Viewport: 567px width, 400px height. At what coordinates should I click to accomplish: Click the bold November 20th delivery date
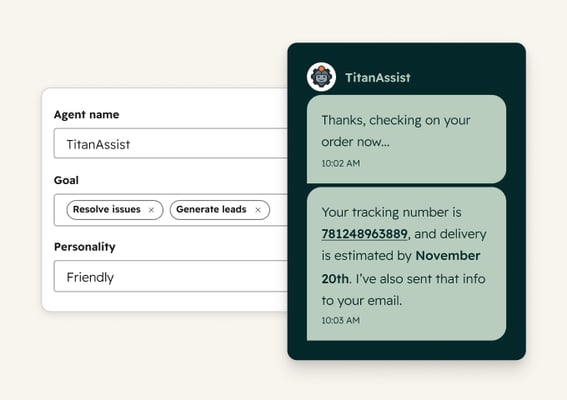448,256
